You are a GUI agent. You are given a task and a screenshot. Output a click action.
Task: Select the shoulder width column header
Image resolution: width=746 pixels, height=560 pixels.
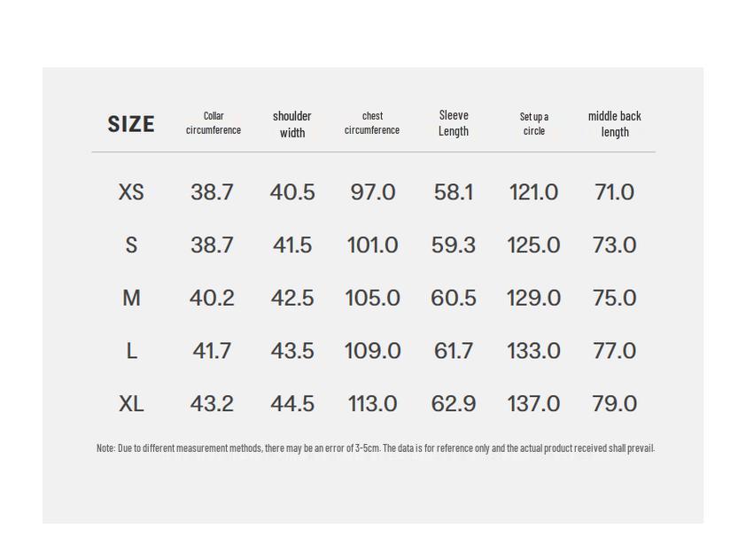coord(292,124)
